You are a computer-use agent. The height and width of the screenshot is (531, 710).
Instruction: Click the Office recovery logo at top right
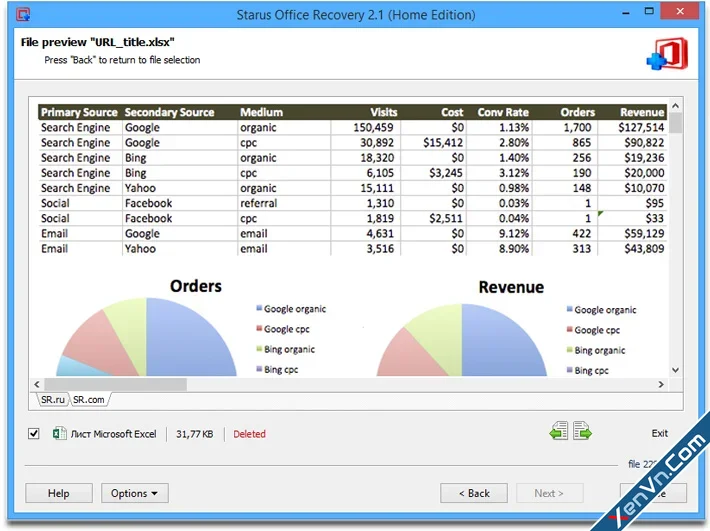[667, 54]
